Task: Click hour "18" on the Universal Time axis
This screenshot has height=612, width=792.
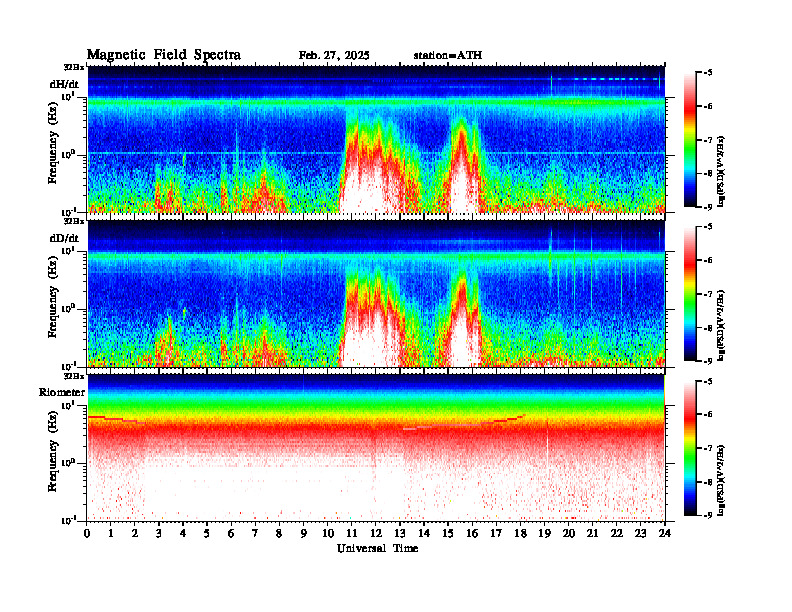Action: point(520,533)
